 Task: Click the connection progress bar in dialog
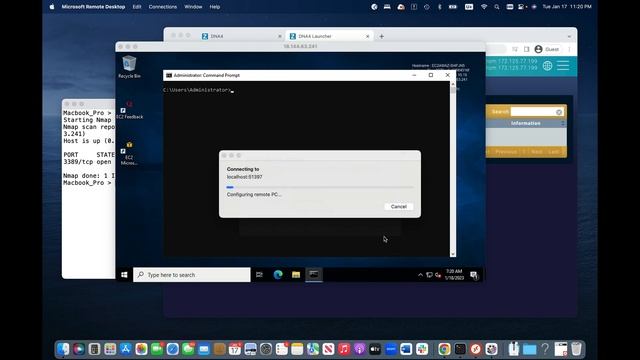pos(320,187)
